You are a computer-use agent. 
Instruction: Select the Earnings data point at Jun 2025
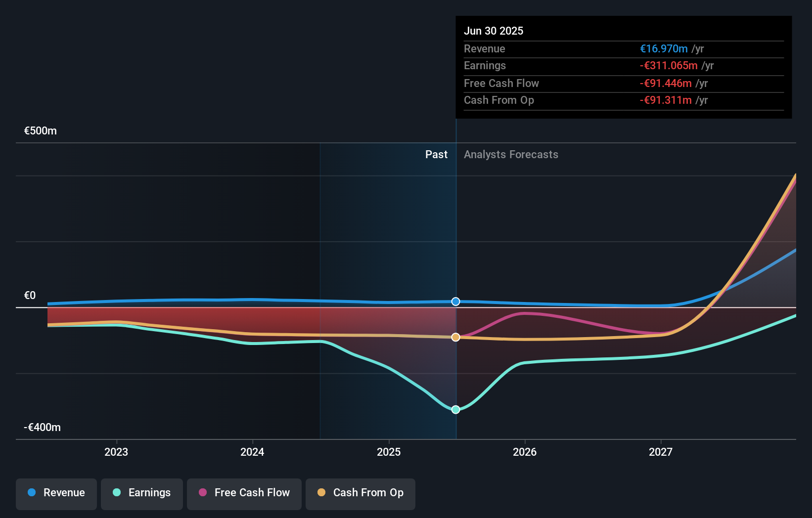tap(456, 409)
